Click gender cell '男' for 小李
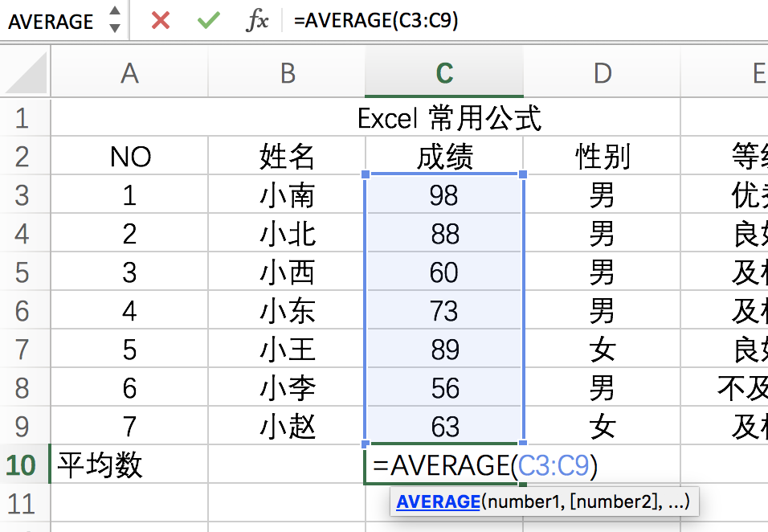The image size is (768, 532). tap(602, 387)
